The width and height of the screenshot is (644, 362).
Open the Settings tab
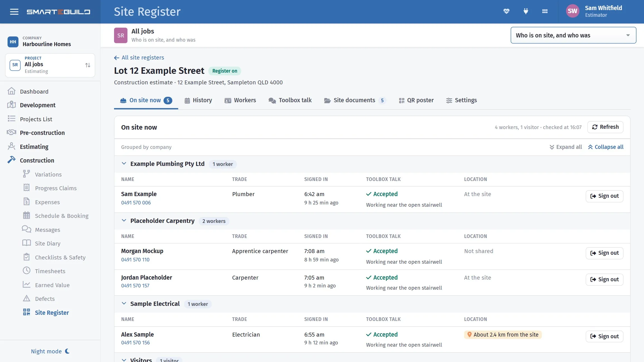(461, 100)
